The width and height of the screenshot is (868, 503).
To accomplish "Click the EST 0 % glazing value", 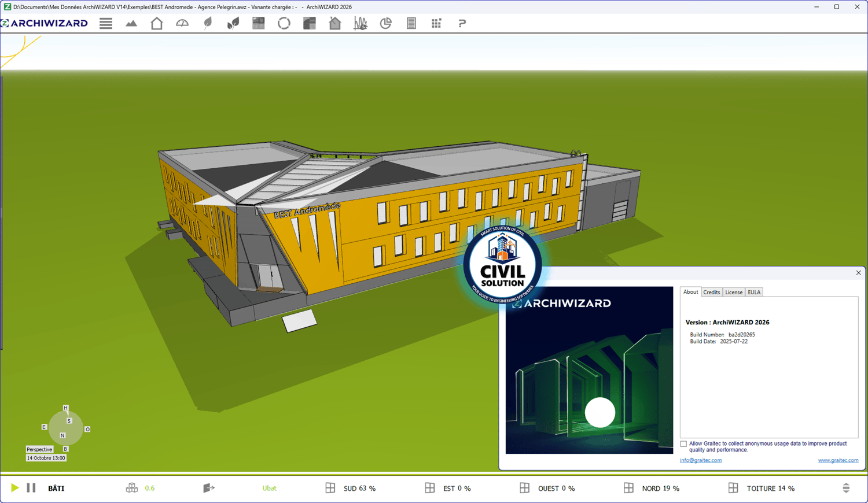I will click(457, 489).
